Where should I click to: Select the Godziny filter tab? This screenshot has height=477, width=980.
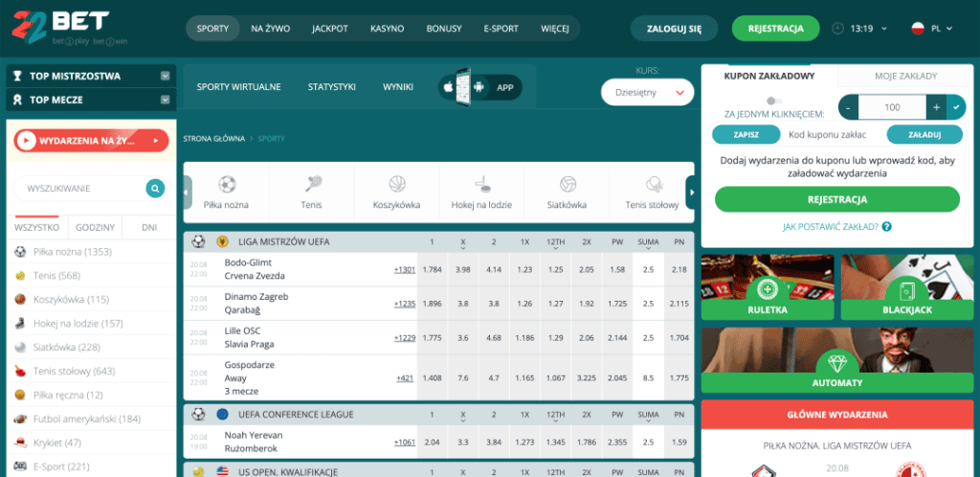pos(95,228)
